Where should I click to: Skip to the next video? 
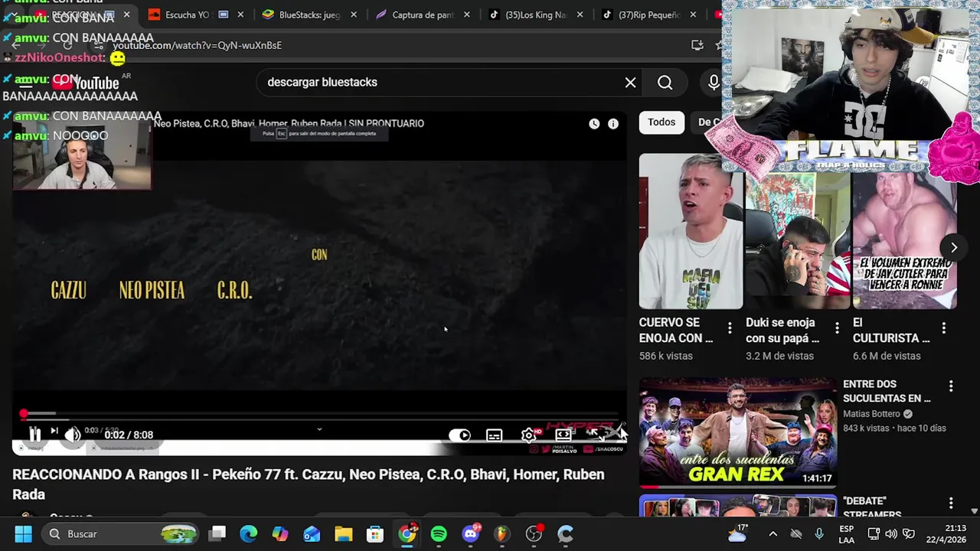point(54,431)
